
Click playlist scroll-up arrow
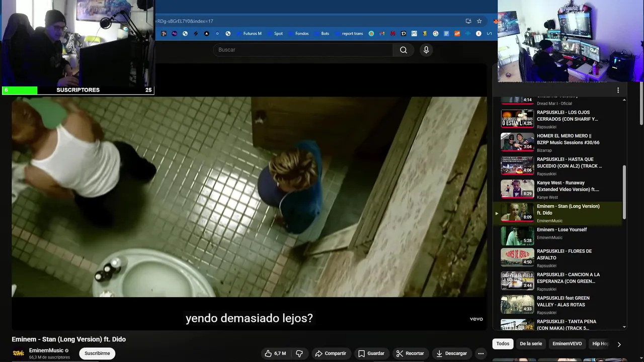(x=624, y=100)
